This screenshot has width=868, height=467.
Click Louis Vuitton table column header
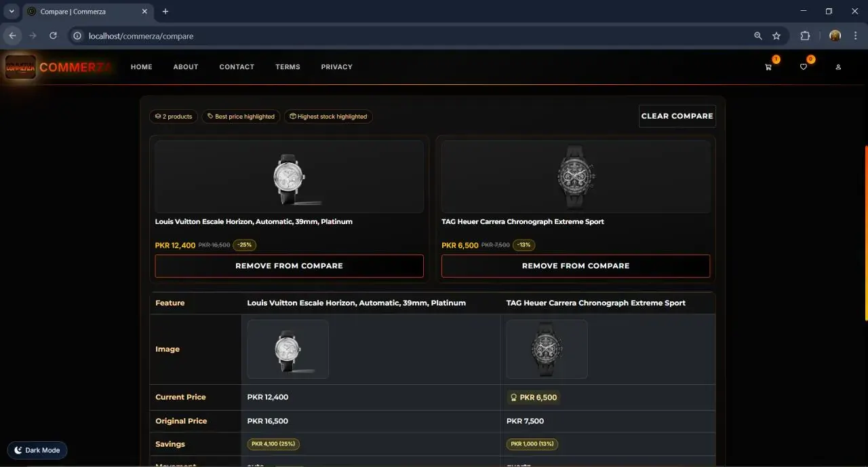point(357,303)
